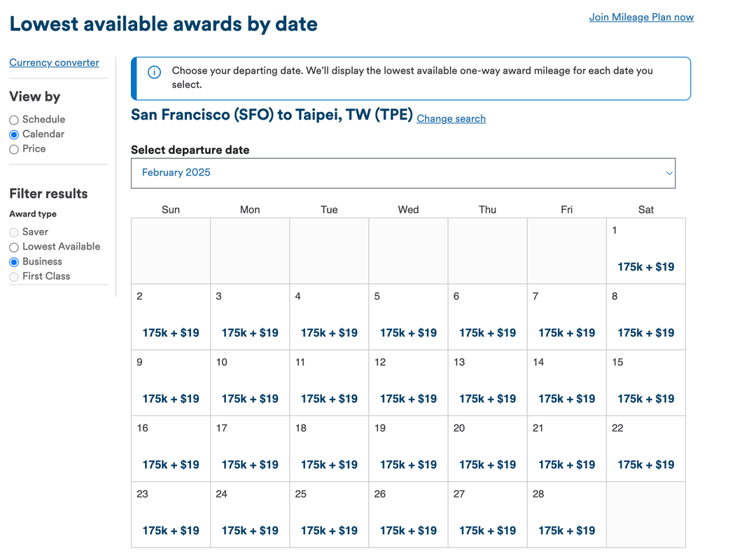Click the Change search link
This screenshot has width=756, height=556.
[451, 119]
